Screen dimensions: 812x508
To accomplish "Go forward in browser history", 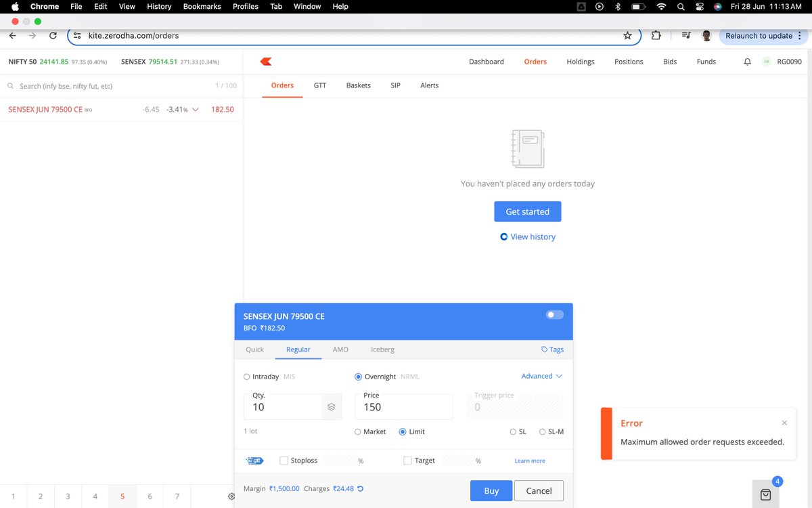I will pos(32,35).
